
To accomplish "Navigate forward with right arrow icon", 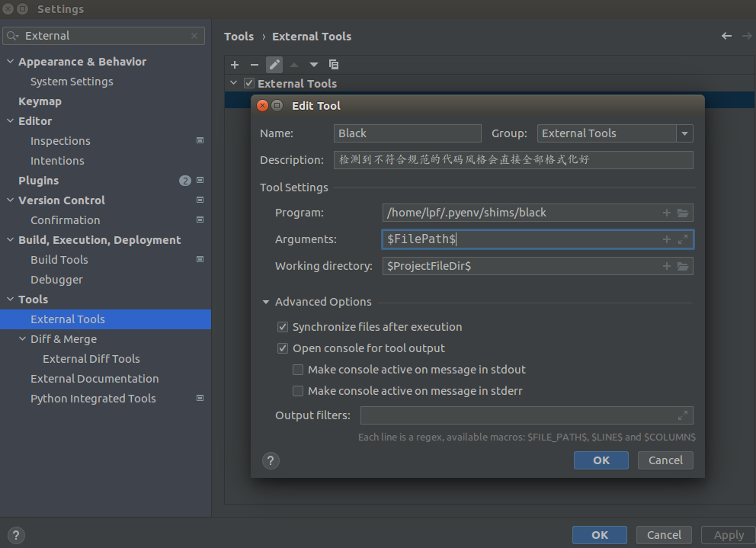I will pyautogui.click(x=747, y=36).
